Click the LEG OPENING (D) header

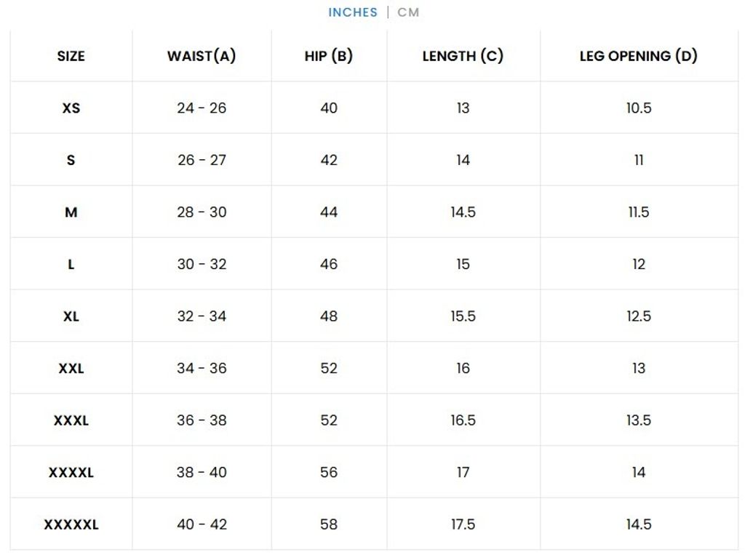point(638,56)
